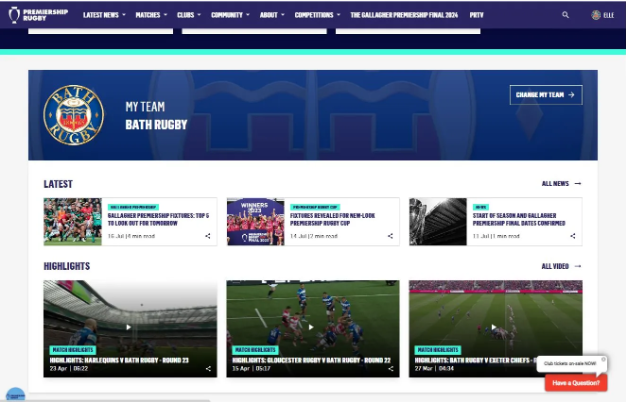Screen dimensions: 626x402
Task: Click the Bath Rugby club crest
Action: point(73,115)
